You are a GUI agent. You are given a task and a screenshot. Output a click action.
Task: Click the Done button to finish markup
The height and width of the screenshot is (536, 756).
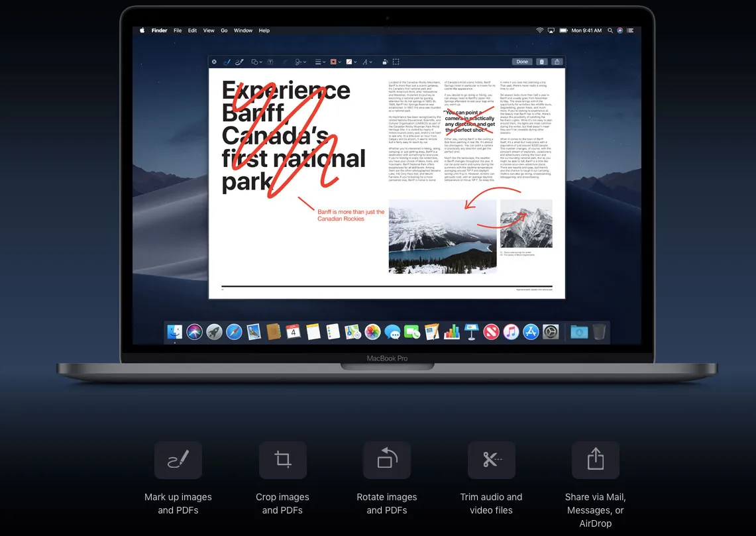click(x=522, y=61)
